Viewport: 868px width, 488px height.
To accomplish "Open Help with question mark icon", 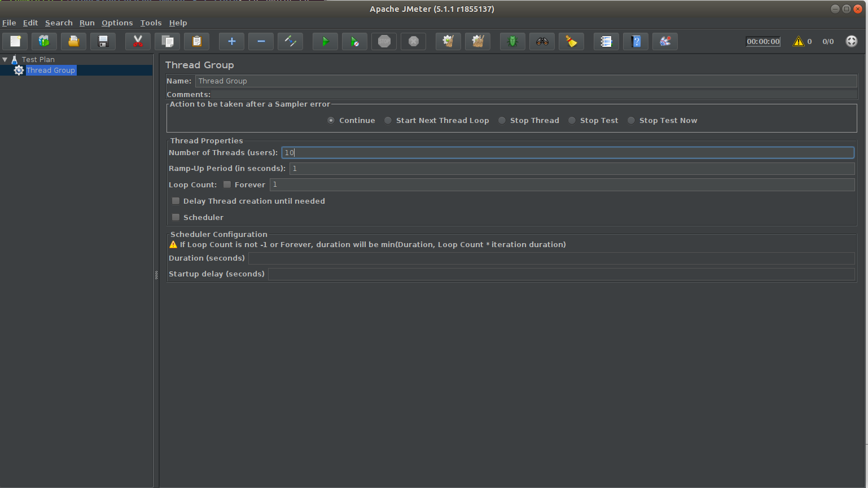I will pos(635,41).
